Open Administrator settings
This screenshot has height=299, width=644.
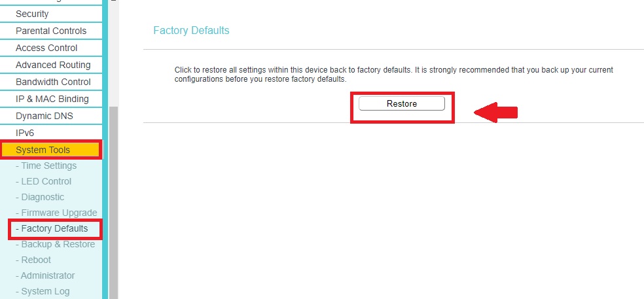[x=45, y=275]
